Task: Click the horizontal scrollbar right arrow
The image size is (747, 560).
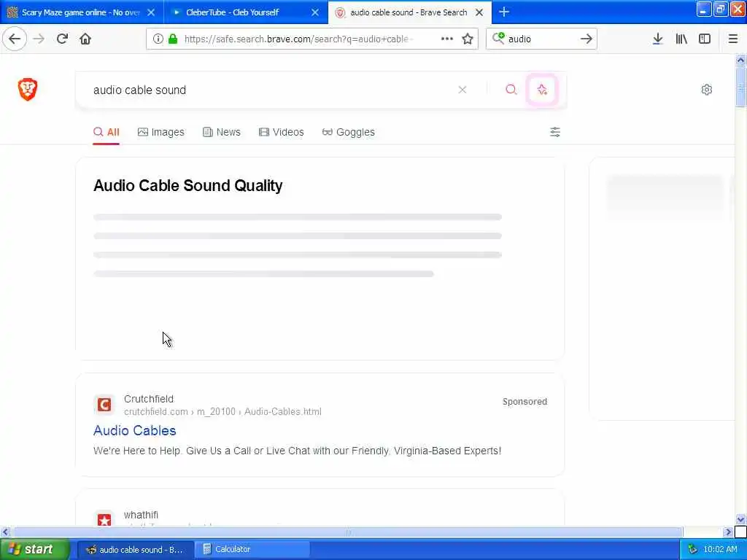Action: 728,532
